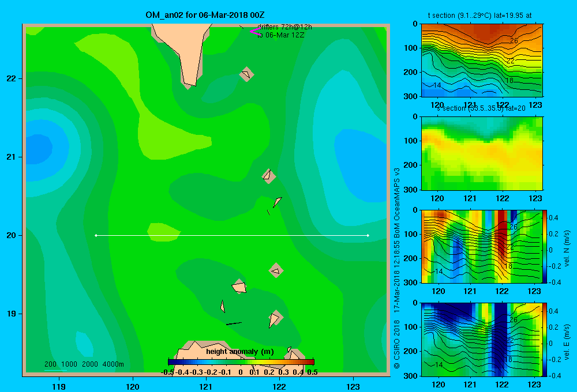
Task: Click the 0.5 value on height anomaly scale
Action: 312,372
